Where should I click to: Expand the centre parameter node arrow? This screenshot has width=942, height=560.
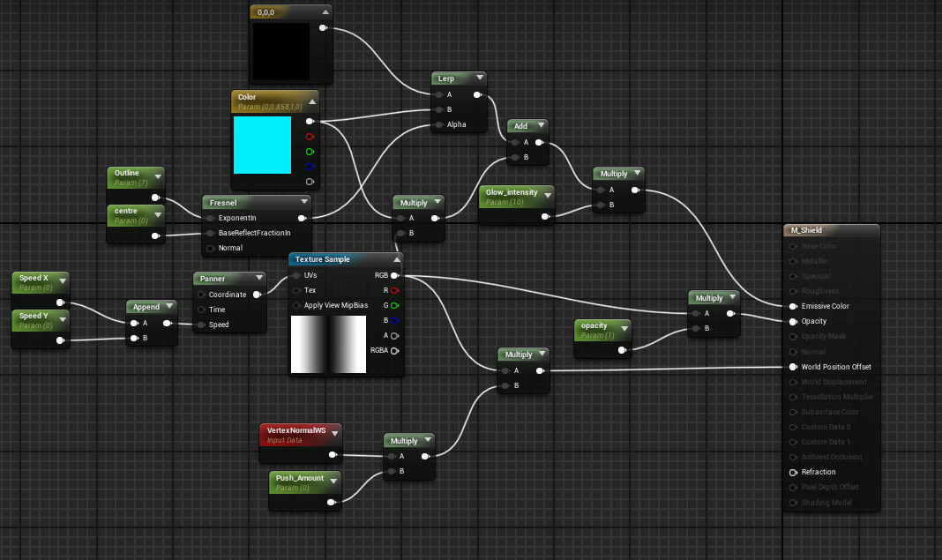157,214
